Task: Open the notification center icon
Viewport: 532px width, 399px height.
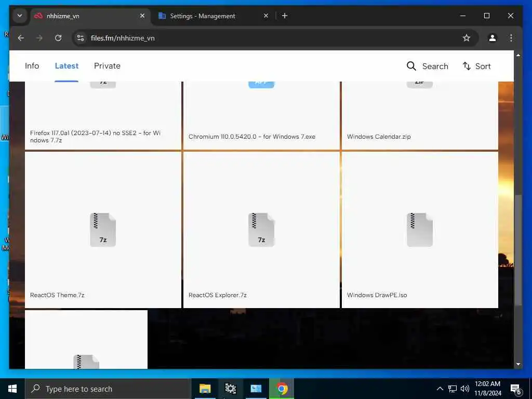Action: [516, 389]
